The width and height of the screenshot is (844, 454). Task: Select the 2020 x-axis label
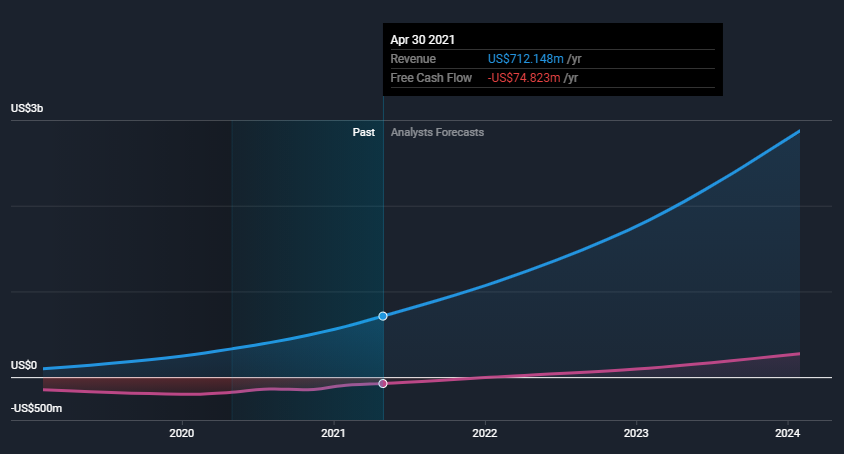point(182,433)
